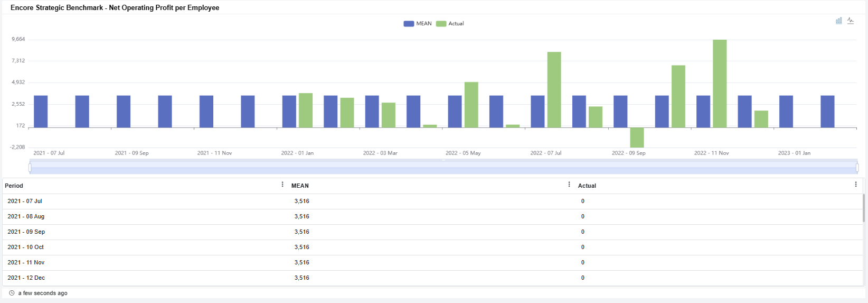Click the clock icon beside last refresh time
Viewport: 868px width, 303px height.
tap(12, 293)
